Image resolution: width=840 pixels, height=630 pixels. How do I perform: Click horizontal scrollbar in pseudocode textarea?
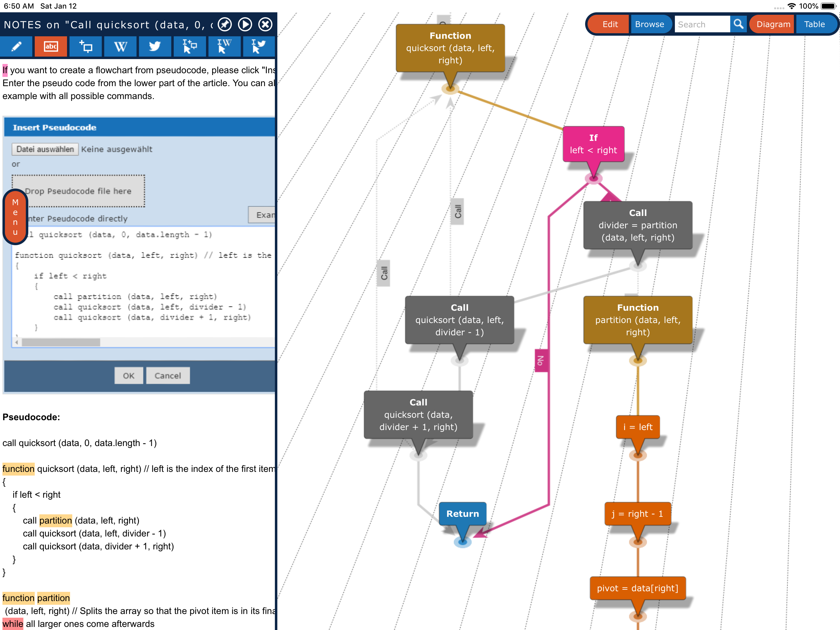coord(61,342)
